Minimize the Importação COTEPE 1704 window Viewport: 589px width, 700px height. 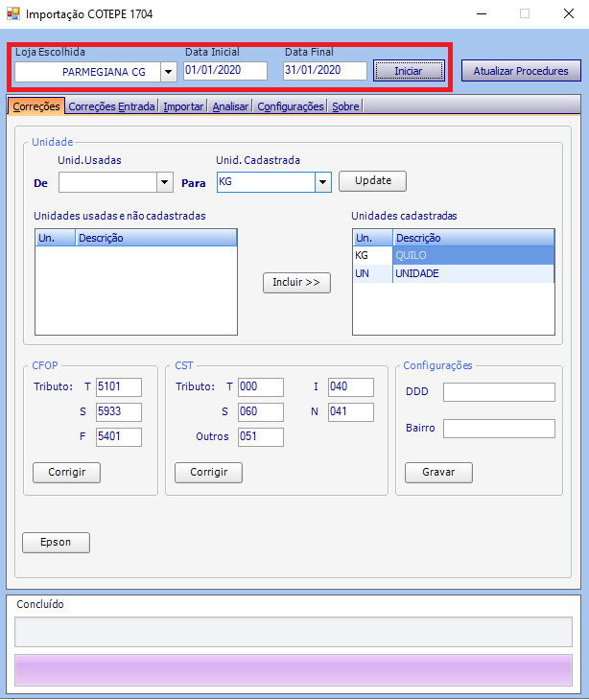pyautogui.click(x=482, y=13)
